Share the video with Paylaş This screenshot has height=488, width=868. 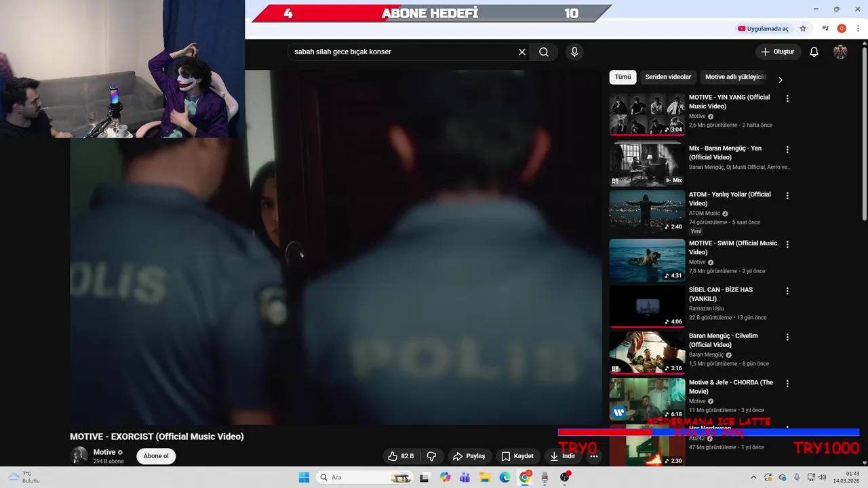click(x=469, y=456)
